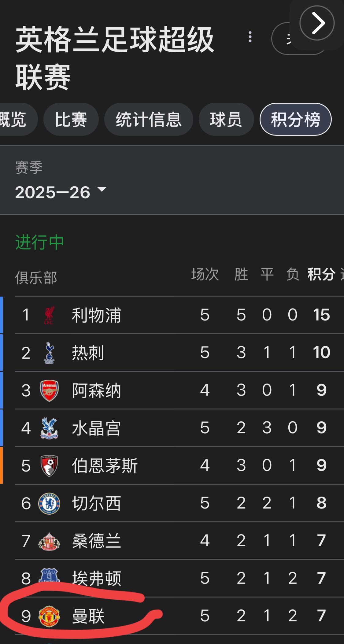Click the Sunderland club crest
The width and height of the screenshot is (344, 644).
tap(49, 541)
